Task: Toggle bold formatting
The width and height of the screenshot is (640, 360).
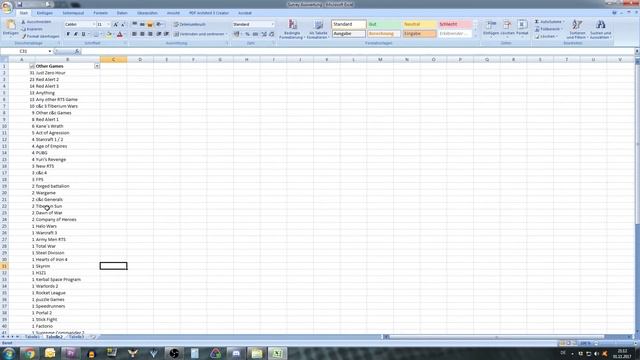Action: click(68, 34)
